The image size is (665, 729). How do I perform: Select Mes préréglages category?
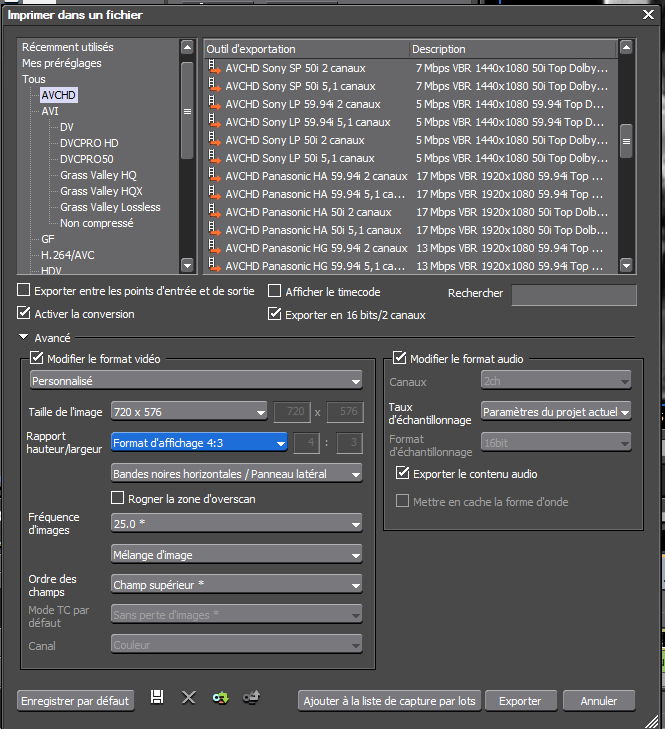click(62, 63)
